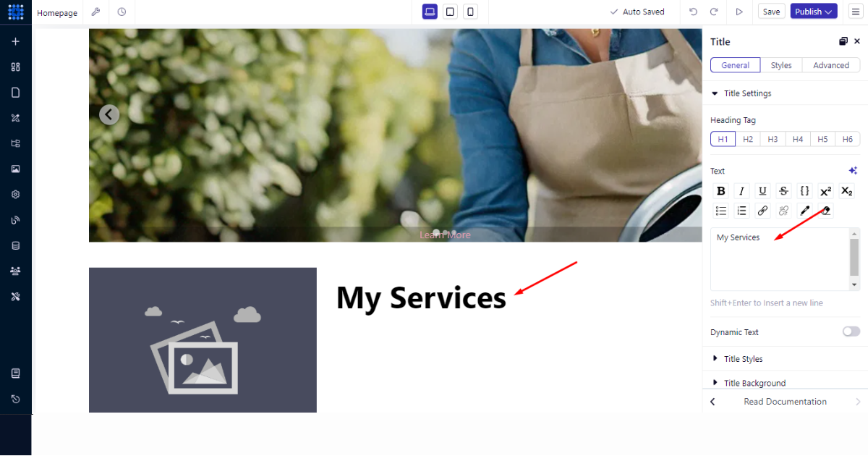Select the H3 heading tag
868x456 pixels.
(x=773, y=139)
